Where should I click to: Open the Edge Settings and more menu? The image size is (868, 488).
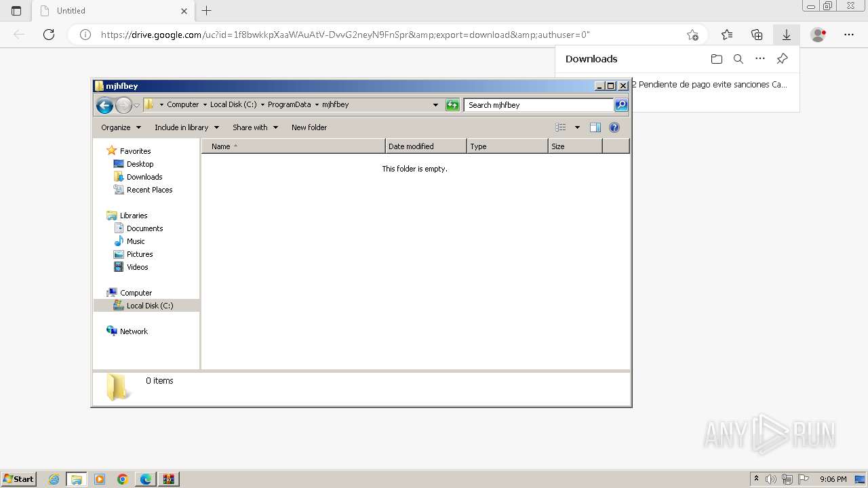pos(849,35)
